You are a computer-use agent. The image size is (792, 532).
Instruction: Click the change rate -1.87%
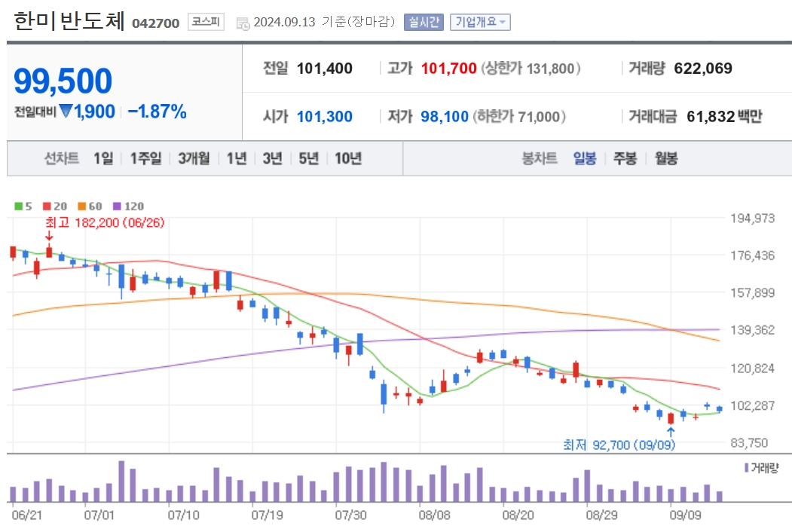tap(157, 112)
